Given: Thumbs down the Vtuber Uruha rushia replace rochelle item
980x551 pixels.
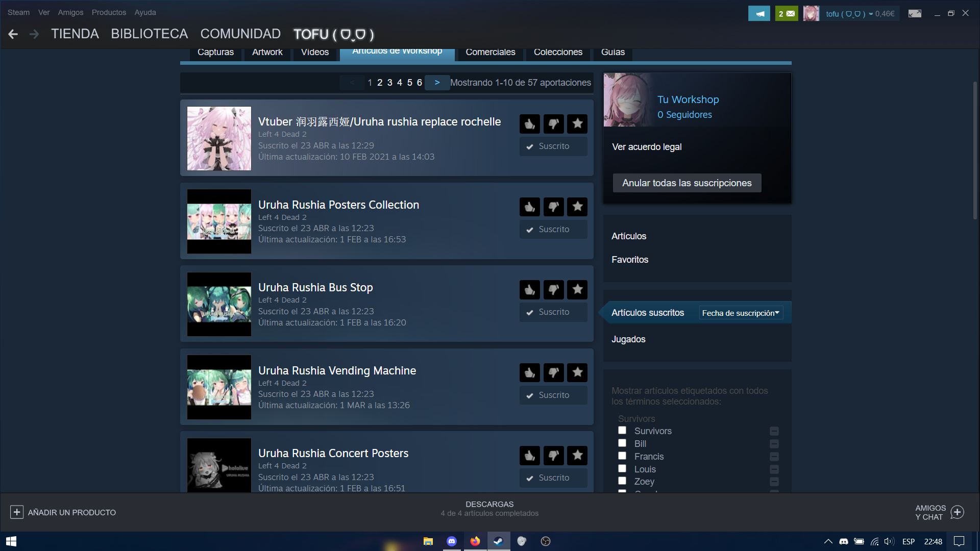Looking at the screenshot, I should [x=553, y=124].
